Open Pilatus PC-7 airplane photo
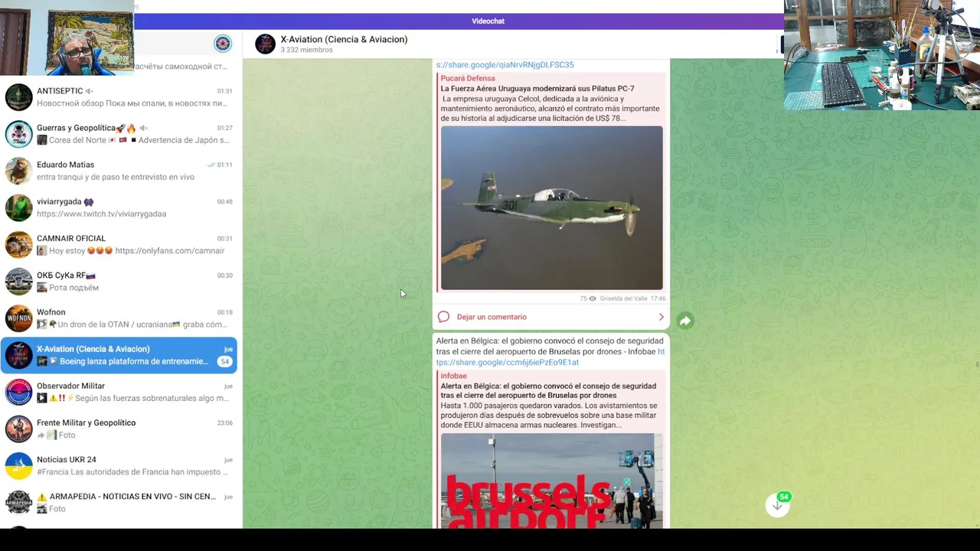Screen dimensions: 980x551 tap(551, 208)
